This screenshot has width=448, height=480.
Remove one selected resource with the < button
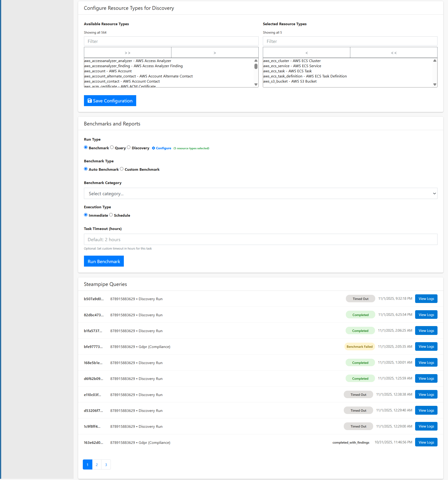306,52
